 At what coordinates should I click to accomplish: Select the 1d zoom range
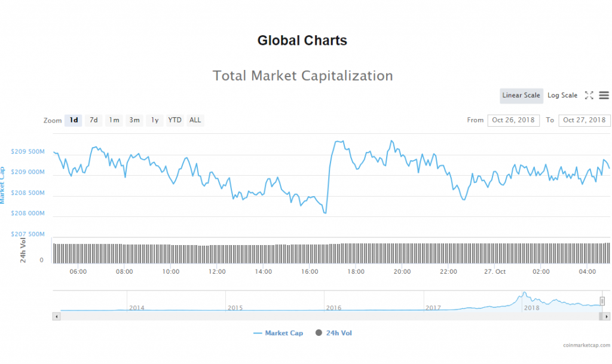click(74, 120)
